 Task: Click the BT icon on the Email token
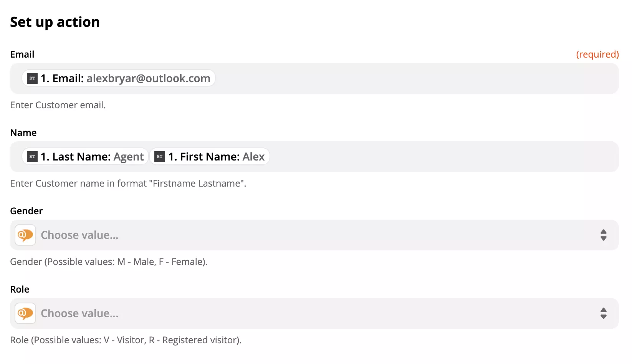pos(32,79)
